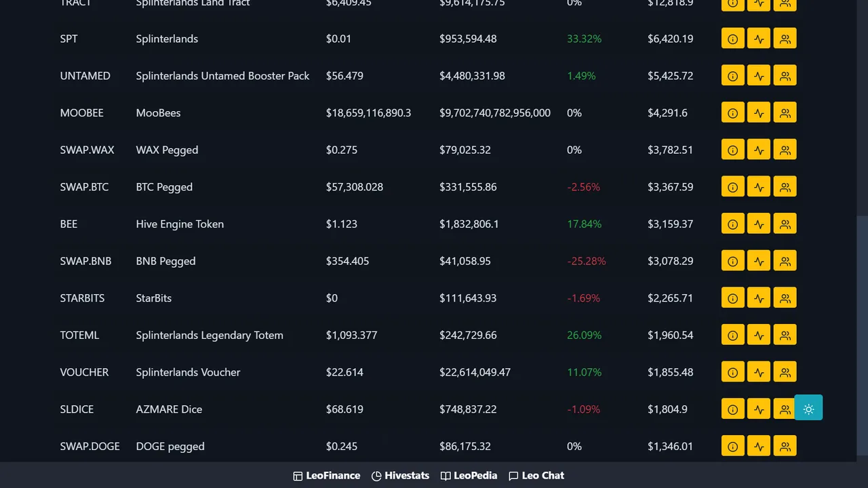The width and height of the screenshot is (868, 488).
Task: Show info for STARBITS token
Action: coord(732,298)
